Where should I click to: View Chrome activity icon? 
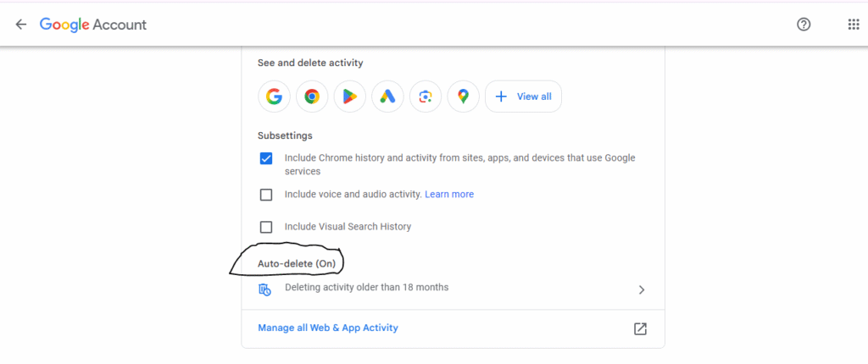coord(312,97)
